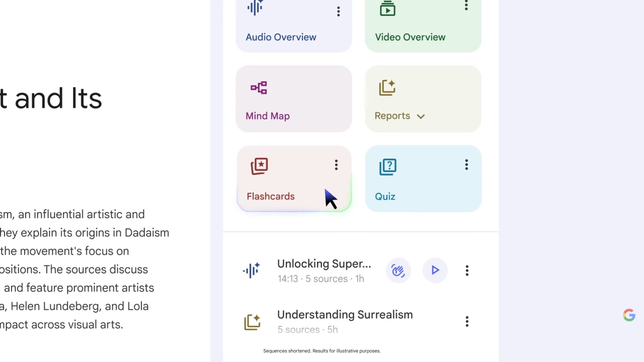Image resolution: width=644 pixels, height=362 pixels.
Task: Activate interactive mode on the audio overview
Action: 398,270
